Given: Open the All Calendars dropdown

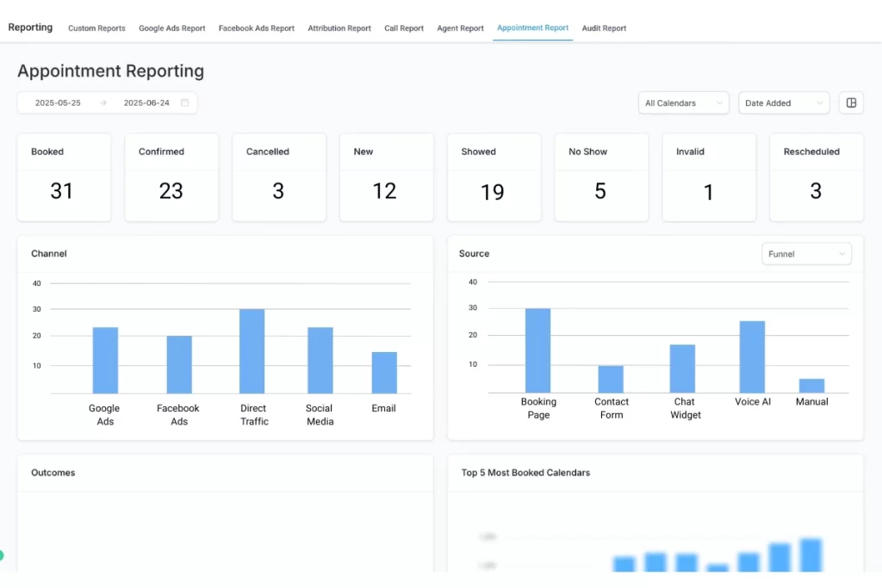Looking at the screenshot, I should [685, 102].
